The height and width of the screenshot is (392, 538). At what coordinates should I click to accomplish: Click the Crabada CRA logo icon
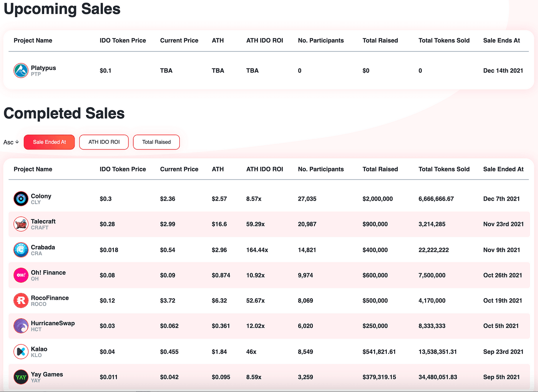tap(21, 250)
